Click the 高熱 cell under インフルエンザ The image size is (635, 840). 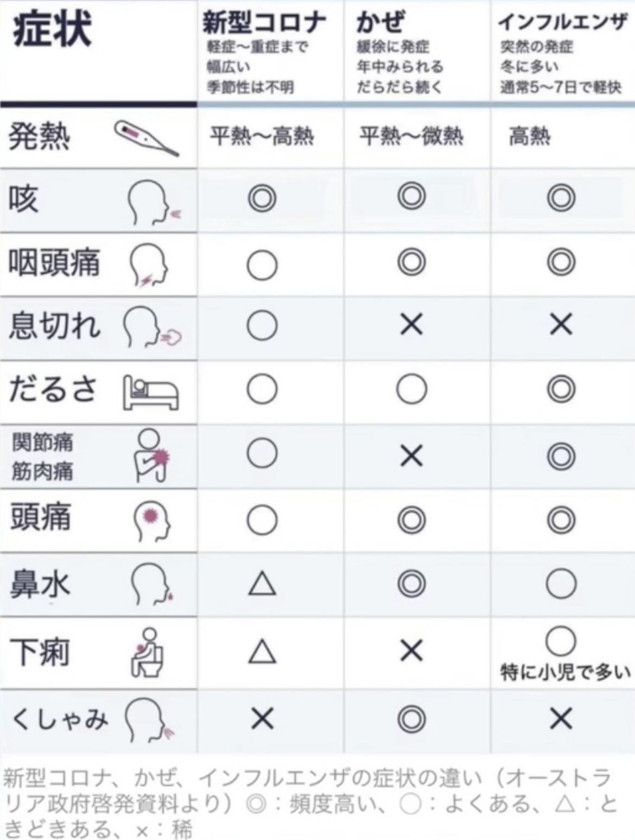pos(530,136)
